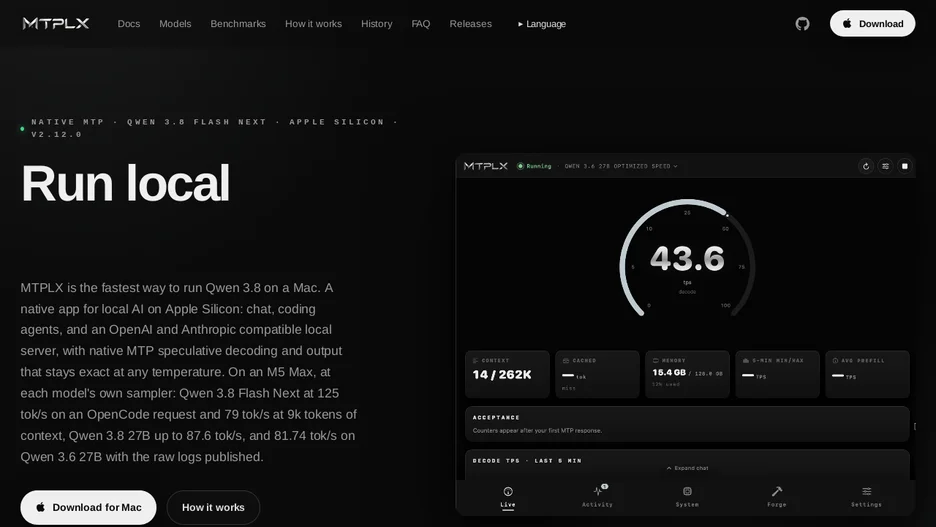Click the green Running status indicator
This screenshot has height=527, width=936.
pos(534,167)
